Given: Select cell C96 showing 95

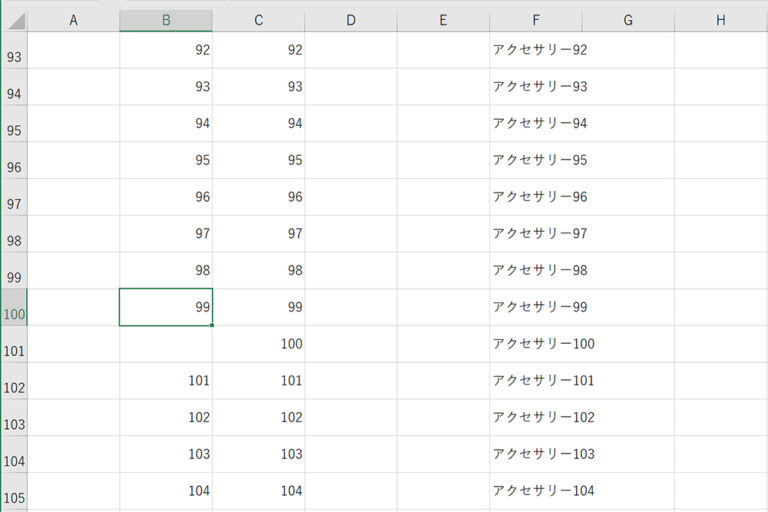Looking at the screenshot, I should pyautogui.click(x=259, y=160).
